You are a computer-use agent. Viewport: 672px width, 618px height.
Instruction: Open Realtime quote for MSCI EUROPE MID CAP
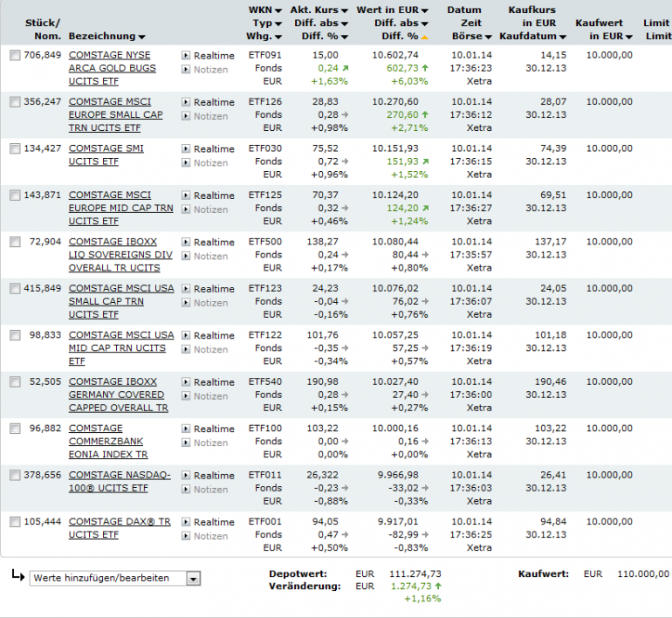click(209, 196)
